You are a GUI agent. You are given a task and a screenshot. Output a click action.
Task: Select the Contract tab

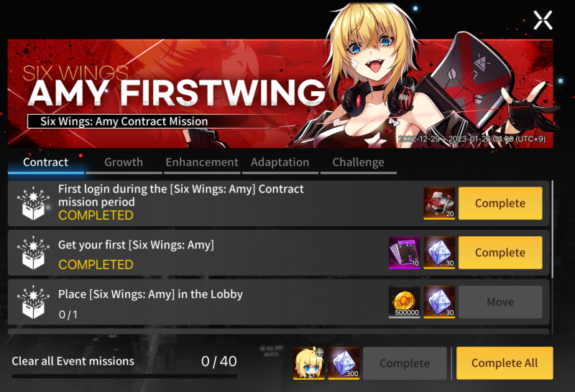click(45, 162)
